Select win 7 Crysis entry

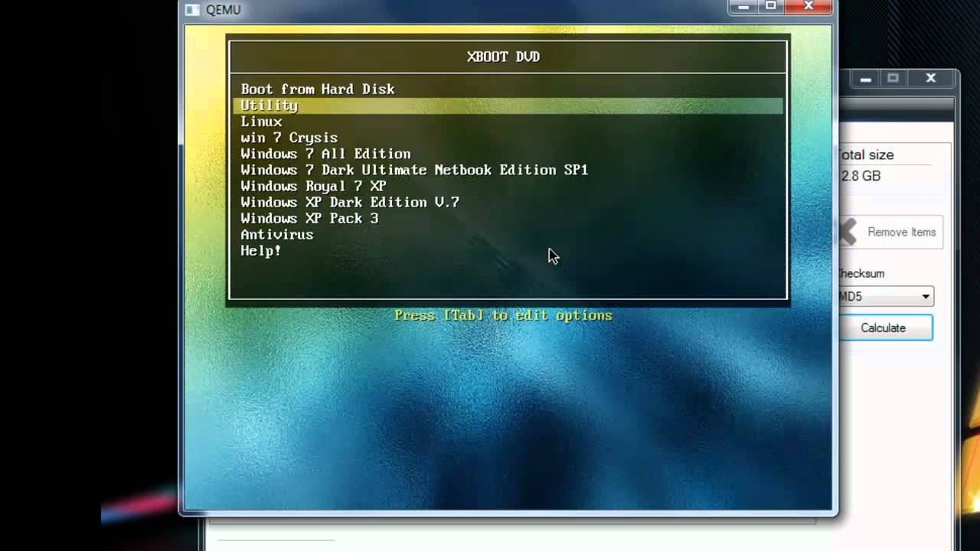289,138
